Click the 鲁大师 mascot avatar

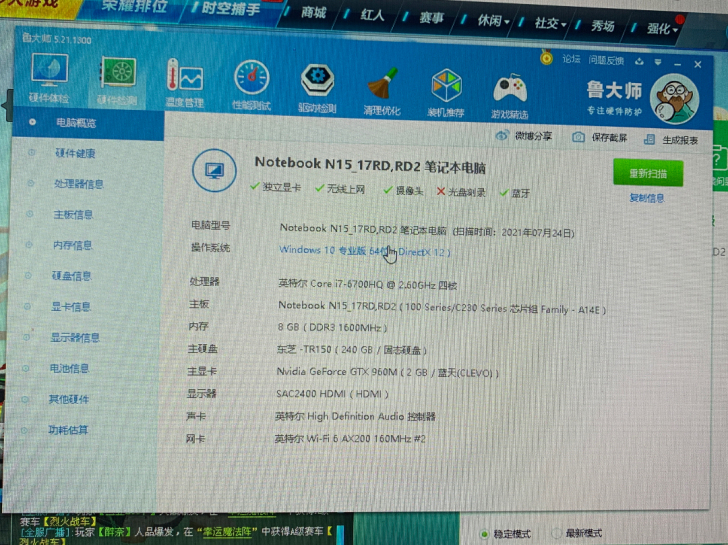(x=675, y=99)
